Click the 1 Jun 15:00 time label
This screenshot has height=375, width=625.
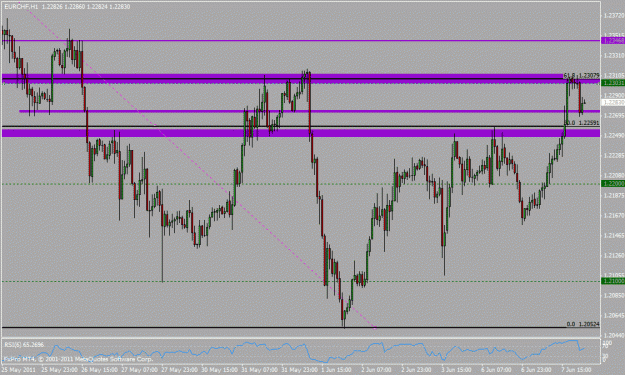pyautogui.click(x=336, y=369)
